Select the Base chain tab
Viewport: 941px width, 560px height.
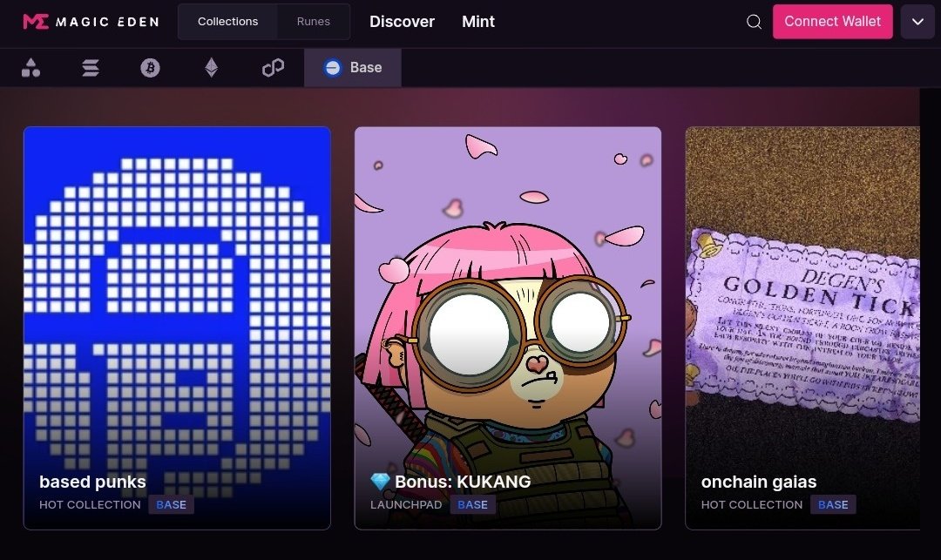click(353, 68)
